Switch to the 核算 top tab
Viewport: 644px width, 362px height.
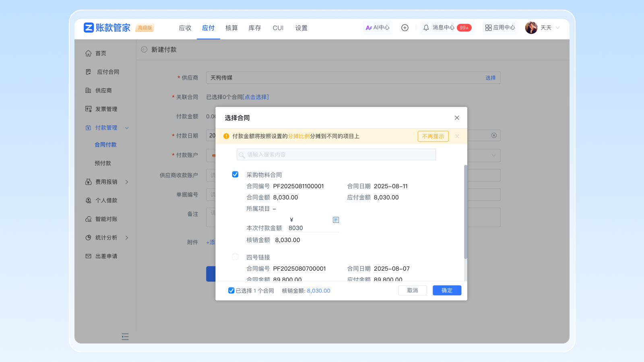[x=231, y=28]
